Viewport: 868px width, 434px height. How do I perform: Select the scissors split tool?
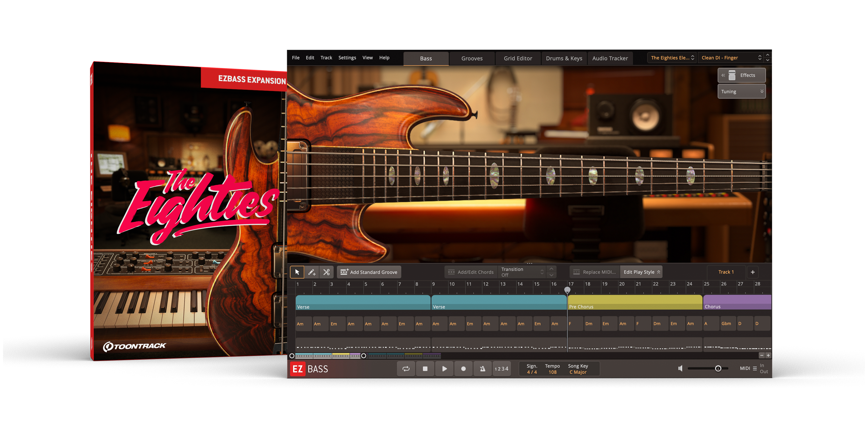point(326,272)
